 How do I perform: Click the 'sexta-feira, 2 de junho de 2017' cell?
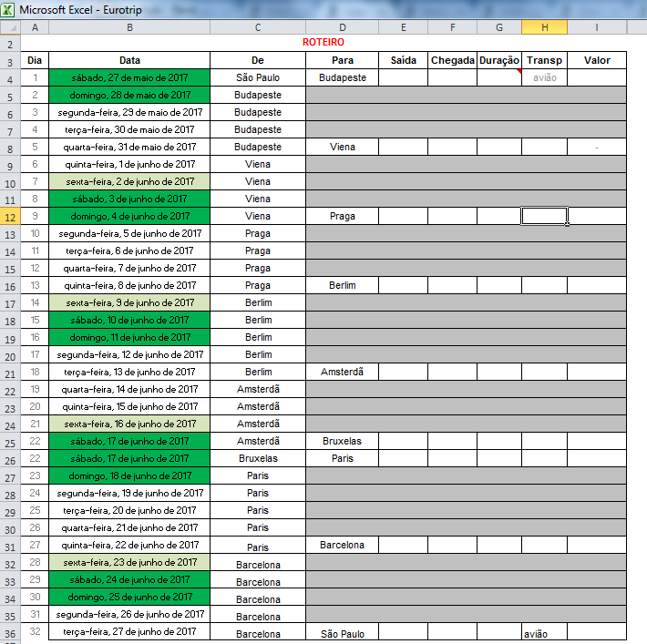tap(129, 181)
